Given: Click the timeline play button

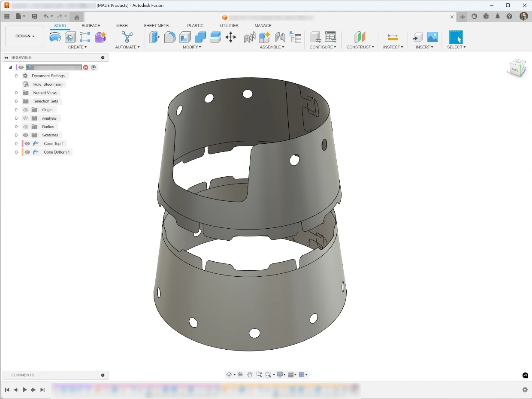Looking at the screenshot, I should (25, 390).
